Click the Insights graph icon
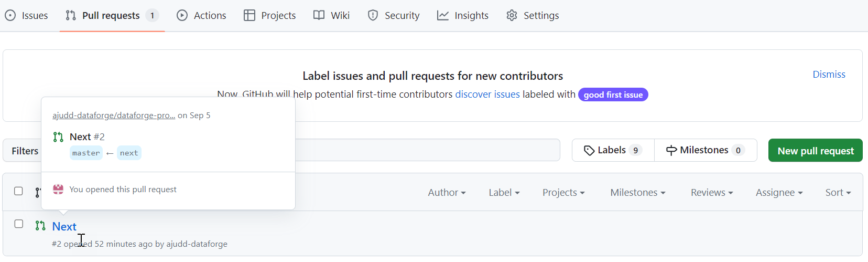 tap(443, 16)
